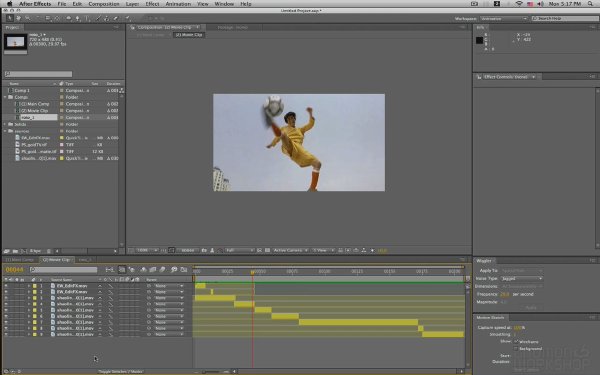This screenshot has height=375, width=600.
Task: Enable Motion Blur icon in timeline
Action: click(162, 270)
